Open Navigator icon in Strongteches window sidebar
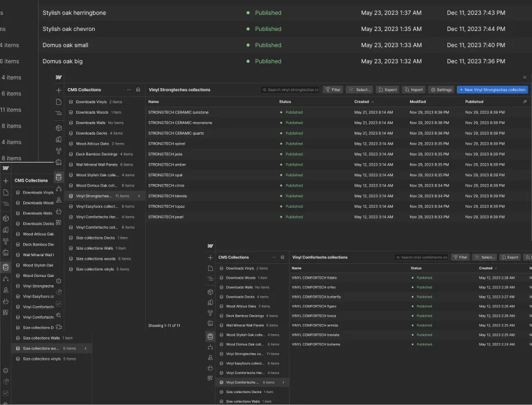 pyautogui.click(x=59, y=113)
